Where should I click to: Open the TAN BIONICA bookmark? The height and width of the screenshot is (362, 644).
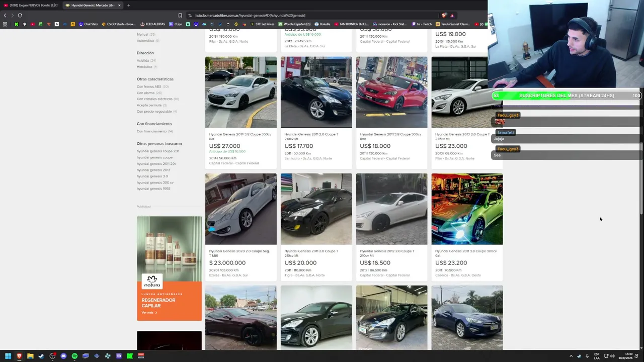[351, 24]
